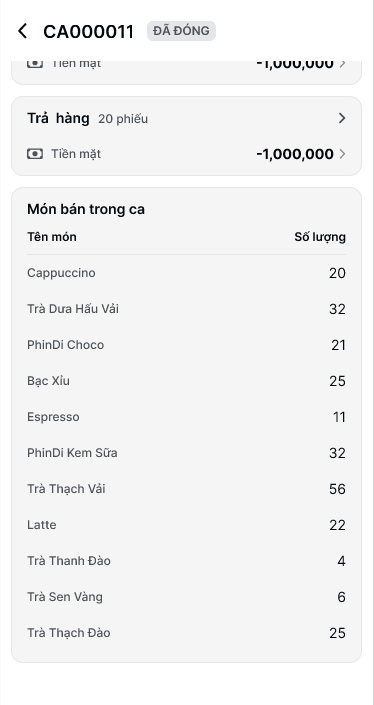Select the Trà Dưa Hấu Vải item
Screen dimensions: 374x705
(x=187, y=309)
